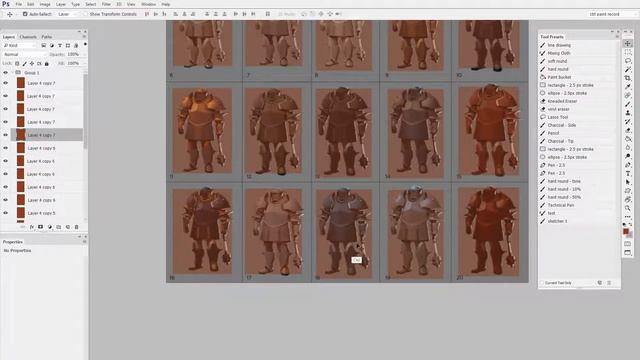This screenshot has height=360, width=640.
Task: Add layer style with the fx icon
Action: (x=32, y=227)
